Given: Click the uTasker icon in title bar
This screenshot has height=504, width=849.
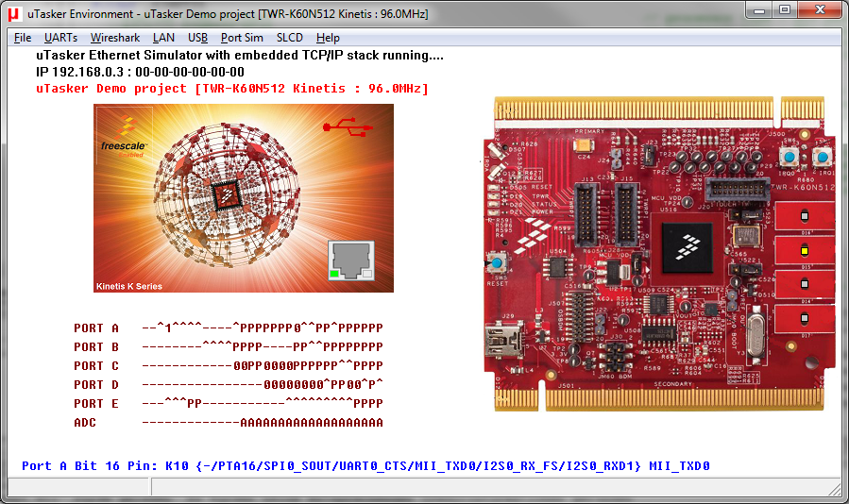Looking at the screenshot, I should 14,10.
